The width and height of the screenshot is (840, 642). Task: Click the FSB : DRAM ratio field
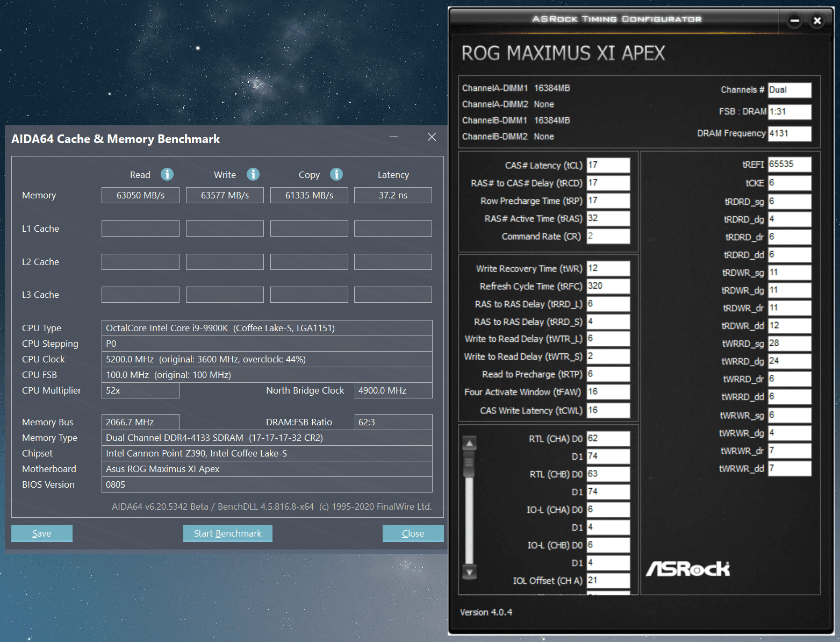(x=789, y=112)
